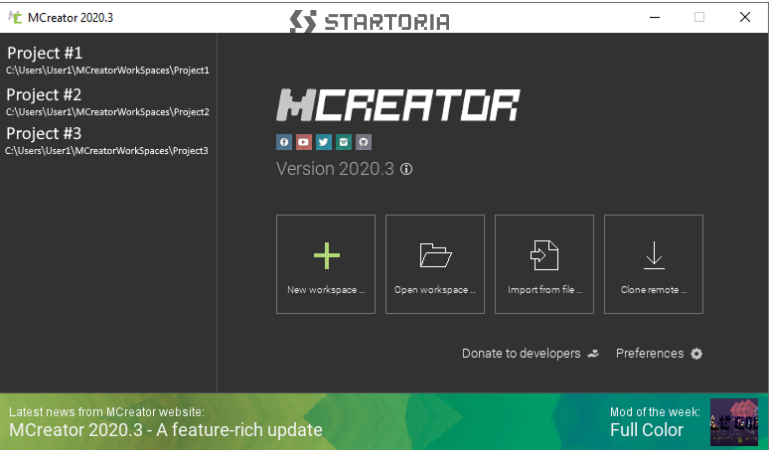Open the MCreator Facebook page icon

pyautogui.click(x=284, y=142)
